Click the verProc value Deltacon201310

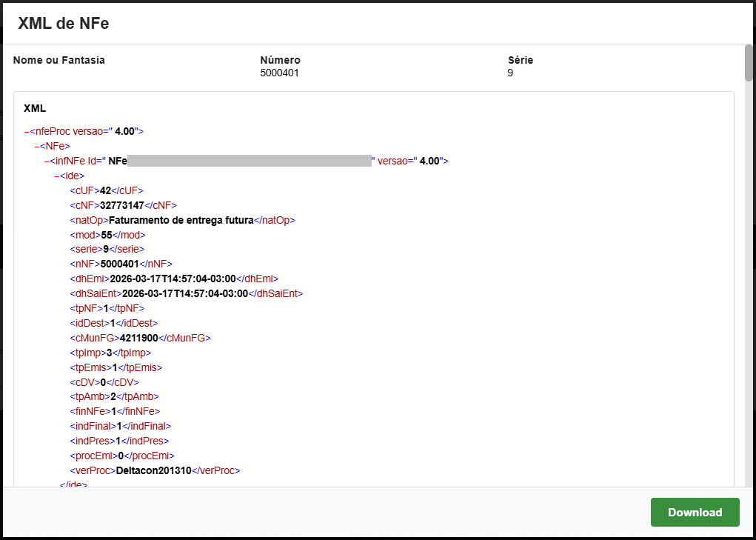[154, 470]
